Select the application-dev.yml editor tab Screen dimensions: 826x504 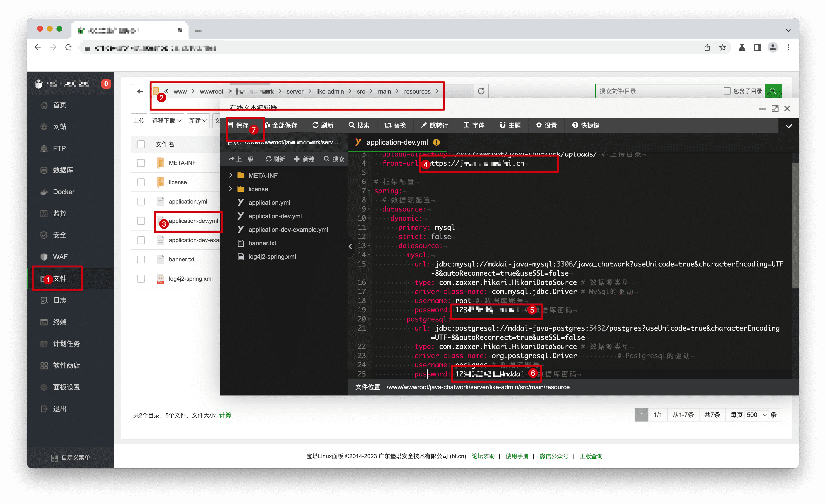click(397, 142)
